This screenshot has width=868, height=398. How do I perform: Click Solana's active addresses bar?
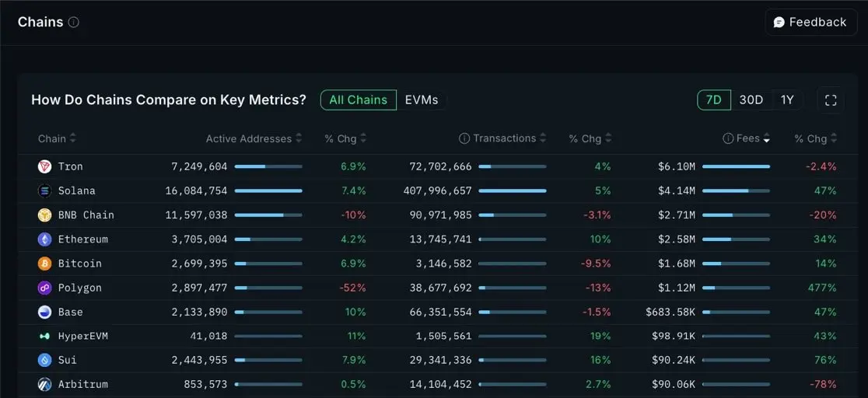point(268,191)
